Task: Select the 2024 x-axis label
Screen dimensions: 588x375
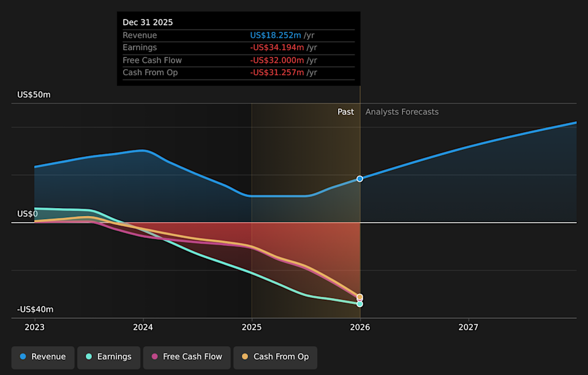Action: click(143, 327)
